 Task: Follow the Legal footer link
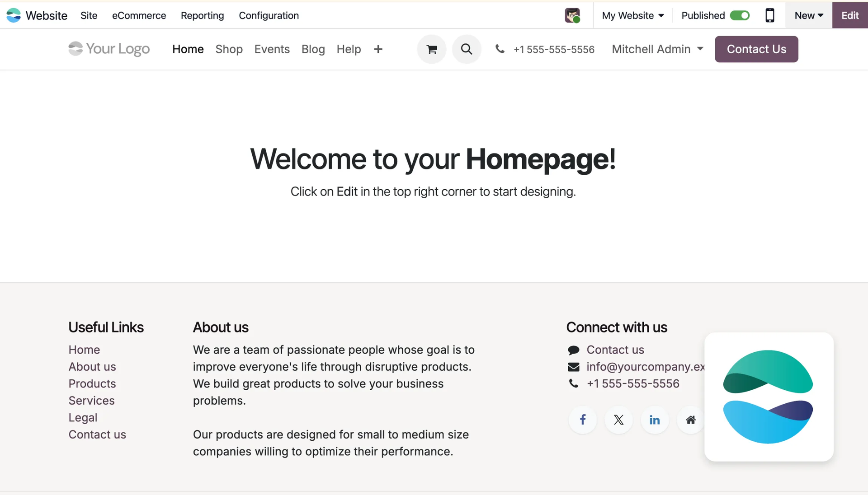pos(83,418)
